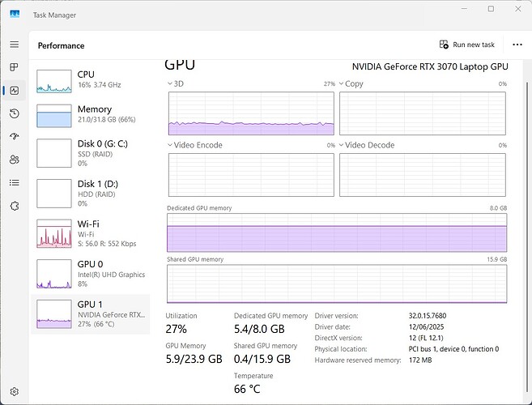Screen dimensions: 532x405
Task: Select the Wi-Fi performance entry
Action: [x=90, y=233]
